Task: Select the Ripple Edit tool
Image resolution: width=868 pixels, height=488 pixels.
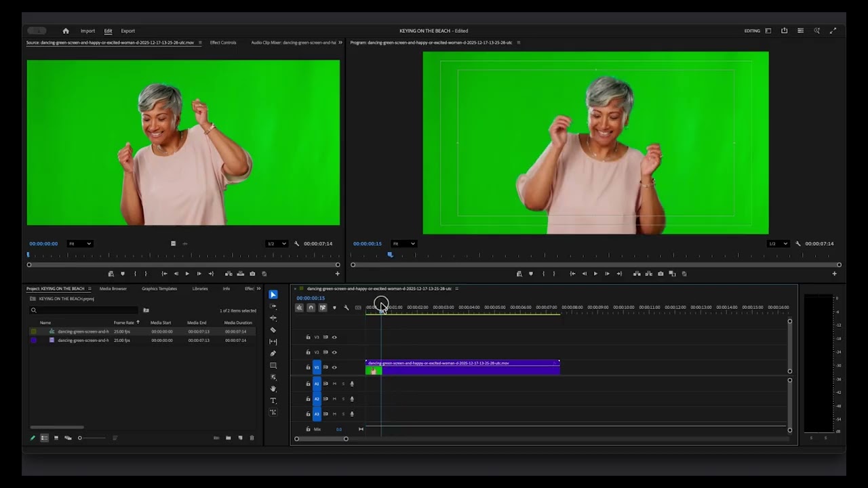Action: tap(273, 318)
